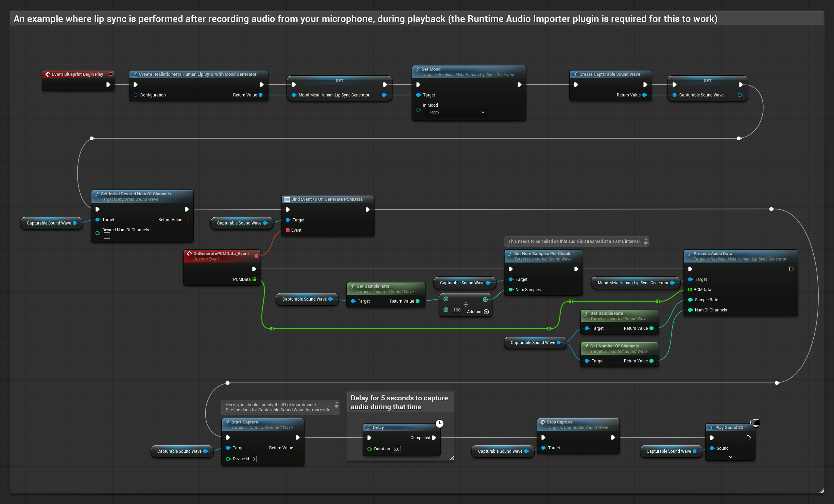Click PCMData array output pin on custom event
This screenshot has height=504, width=834.
254,280
